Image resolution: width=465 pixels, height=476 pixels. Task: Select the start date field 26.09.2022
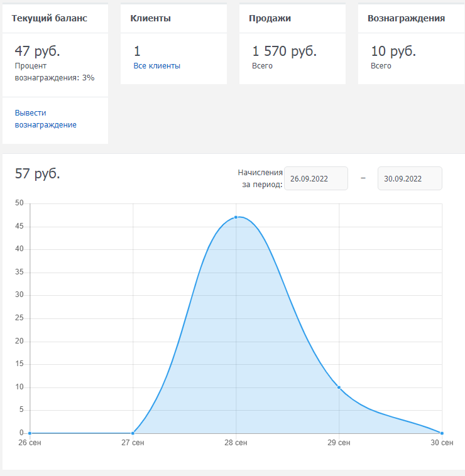316,178
